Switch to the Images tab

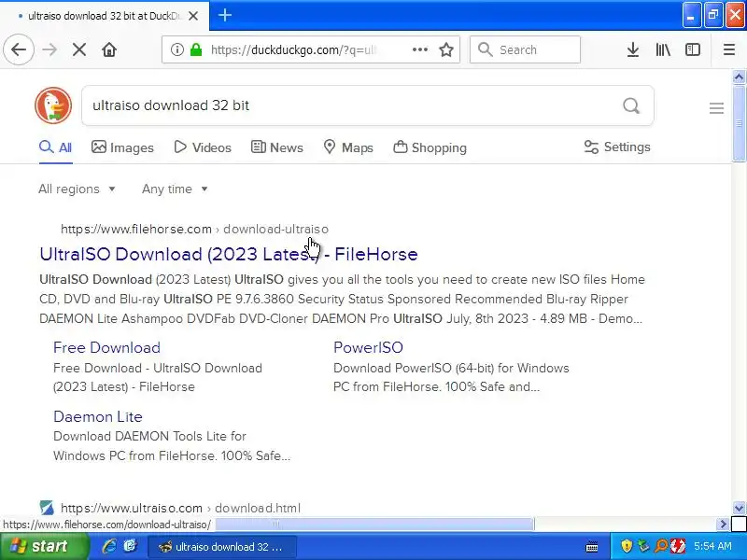(x=122, y=147)
